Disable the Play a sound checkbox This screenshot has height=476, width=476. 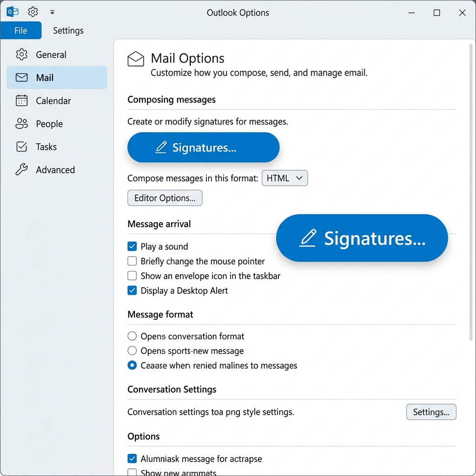[x=132, y=246]
